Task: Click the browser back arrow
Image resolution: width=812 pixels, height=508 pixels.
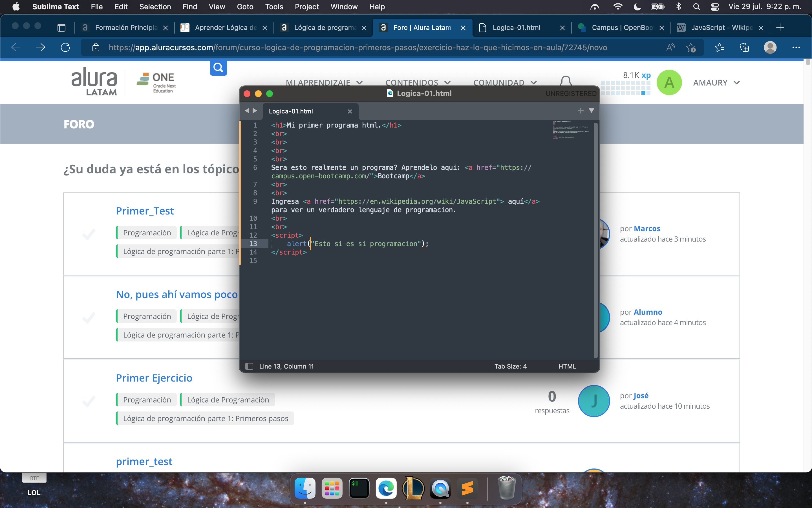Action: point(16,47)
